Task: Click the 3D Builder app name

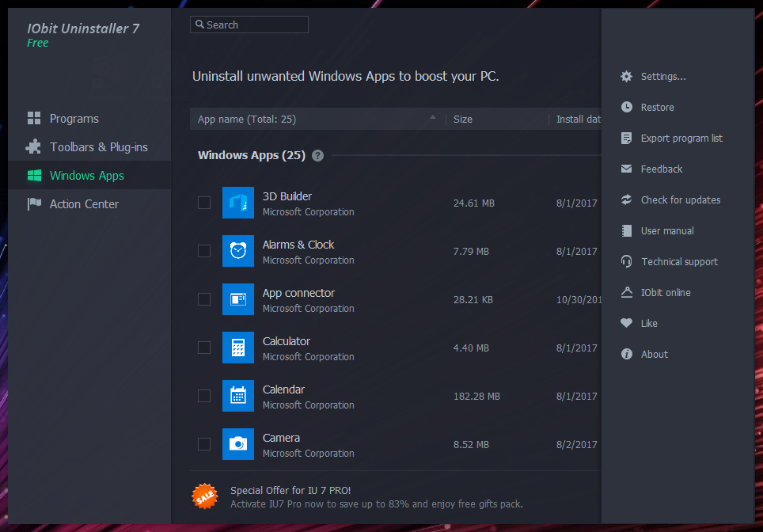Action: (x=287, y=196)
